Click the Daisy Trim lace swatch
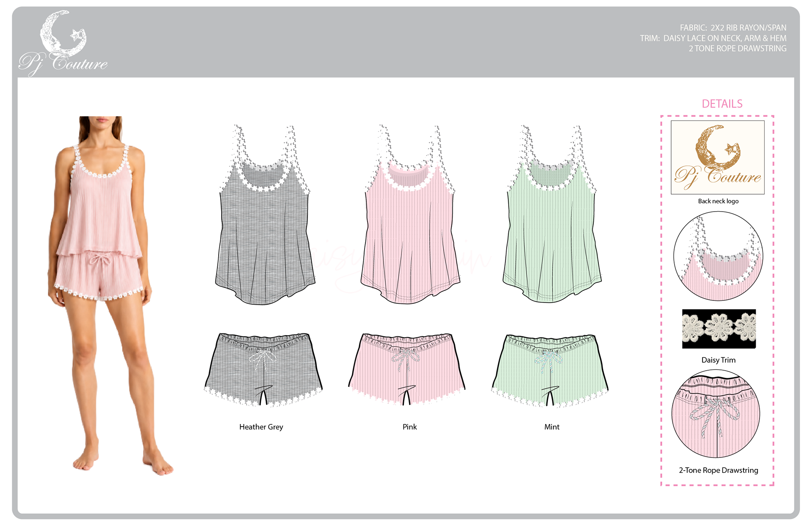The height and width of the screenshot is (526, 812). [719, 329]
